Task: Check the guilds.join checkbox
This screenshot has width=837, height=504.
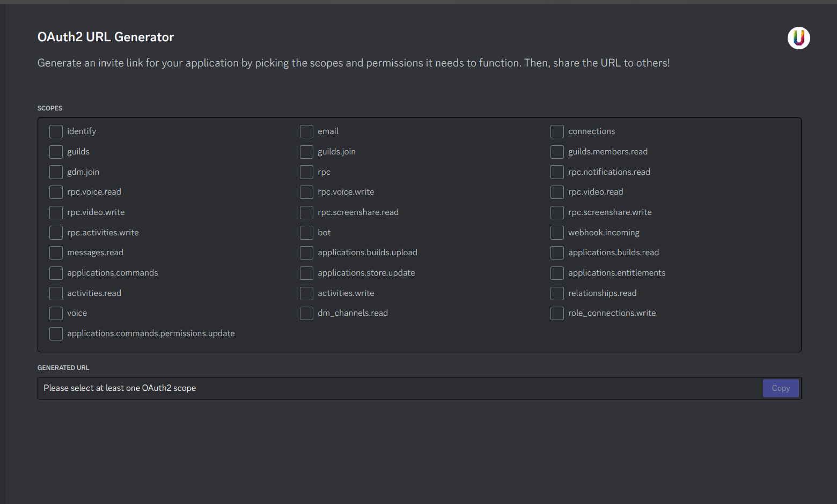Action: point(306,152)
